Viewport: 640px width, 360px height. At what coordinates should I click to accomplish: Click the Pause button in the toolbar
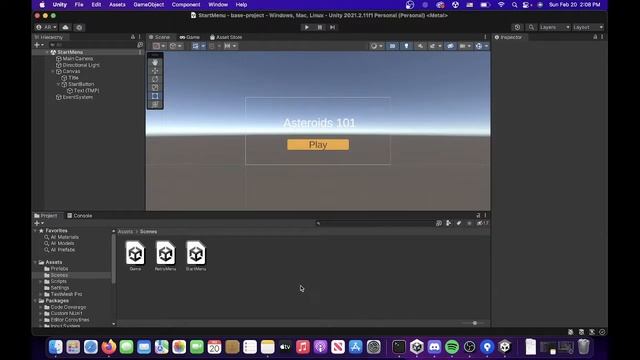pyautogui.click(x=320, y=27)
